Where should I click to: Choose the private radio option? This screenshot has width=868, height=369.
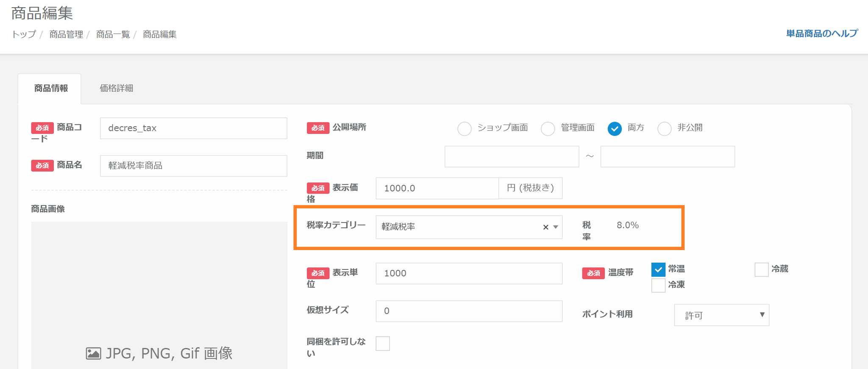[x=664, y=128]
